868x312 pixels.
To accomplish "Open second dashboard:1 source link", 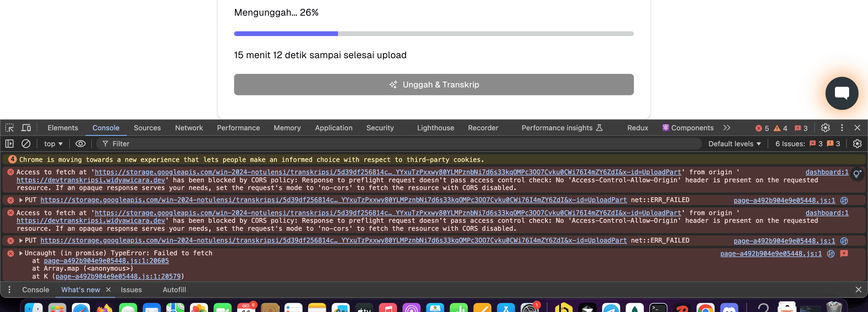I will [x=827, y=213].
